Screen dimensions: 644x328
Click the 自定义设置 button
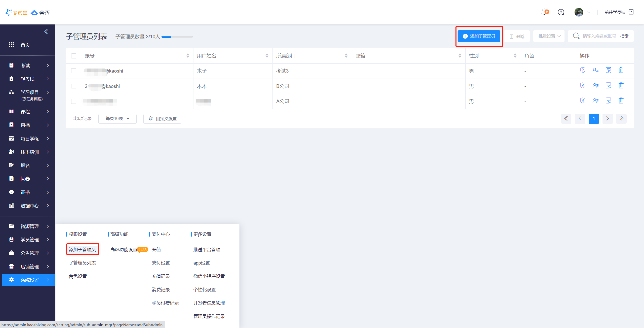point(162,119)
